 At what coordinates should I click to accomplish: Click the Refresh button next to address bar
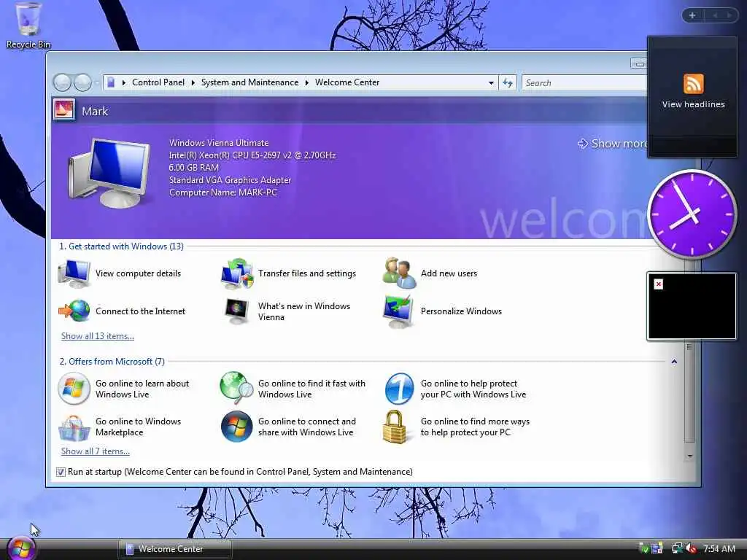(508, 83)
